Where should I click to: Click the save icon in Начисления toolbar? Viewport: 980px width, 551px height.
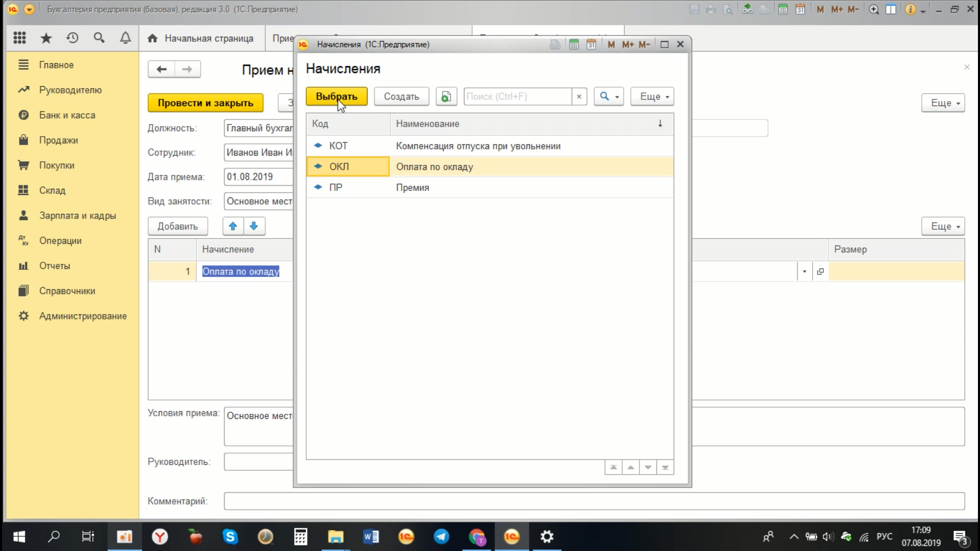click(446, 96)
